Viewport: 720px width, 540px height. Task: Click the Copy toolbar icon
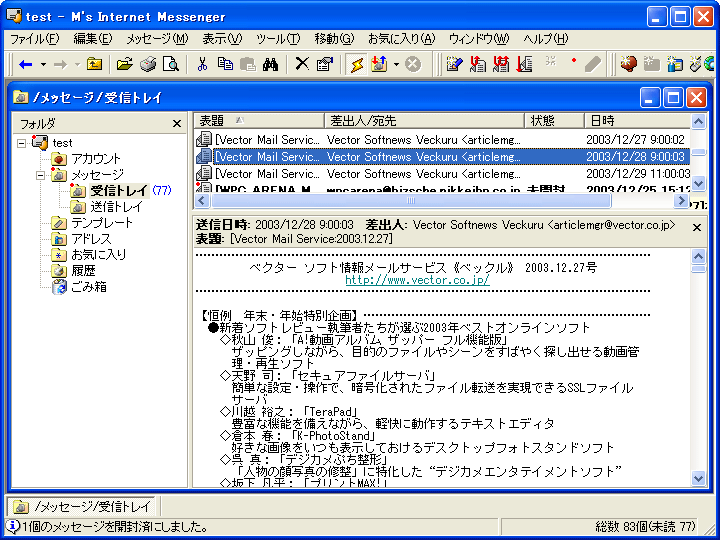[225, 65]
